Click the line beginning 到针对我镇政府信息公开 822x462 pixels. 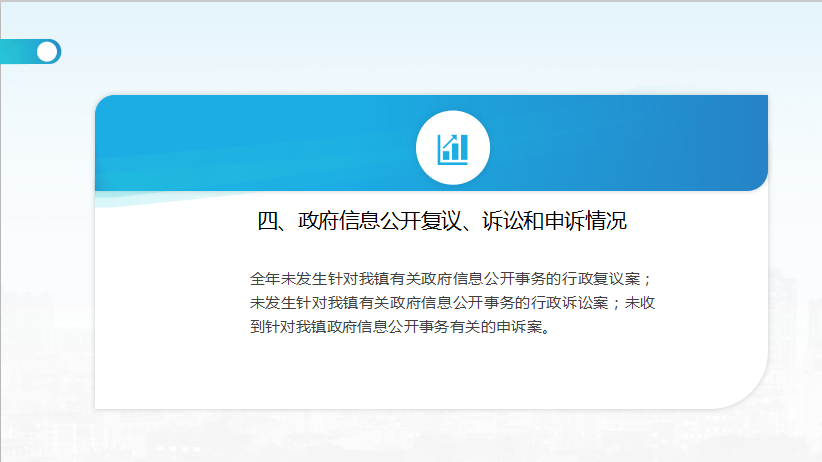pyautogui.click(x=401, y=327)
